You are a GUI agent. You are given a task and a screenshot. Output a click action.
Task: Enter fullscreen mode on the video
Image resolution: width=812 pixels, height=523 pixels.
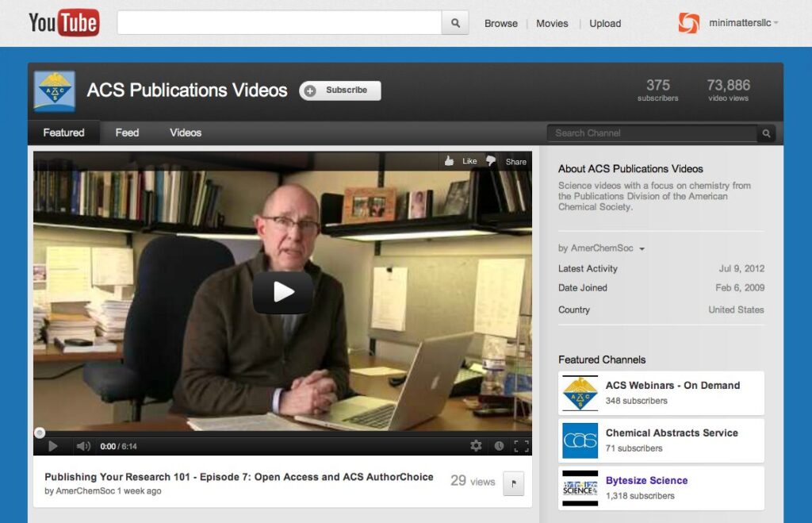point(521,446)
